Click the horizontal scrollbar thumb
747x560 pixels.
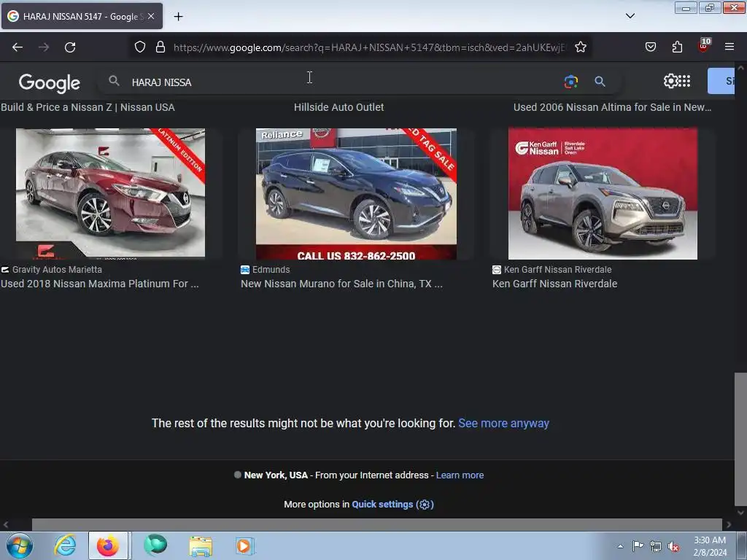point(377,524)
